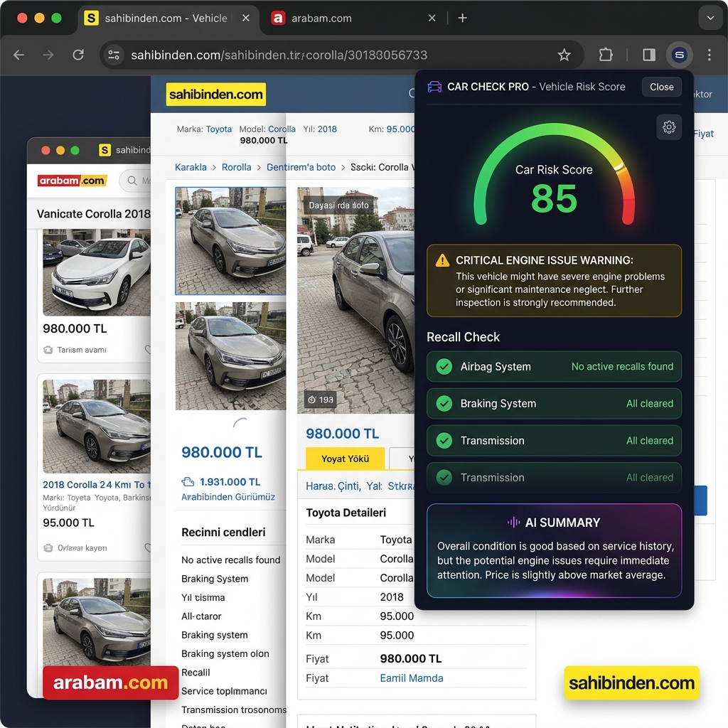
Task: Open the Karakla breadcrumb link
Action: tap(191, 167)
